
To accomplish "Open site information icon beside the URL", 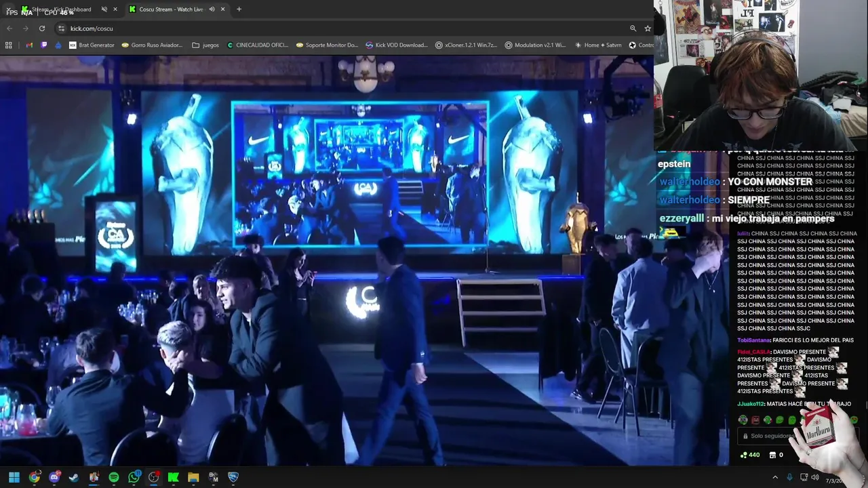I will click(x=61, y=28).
